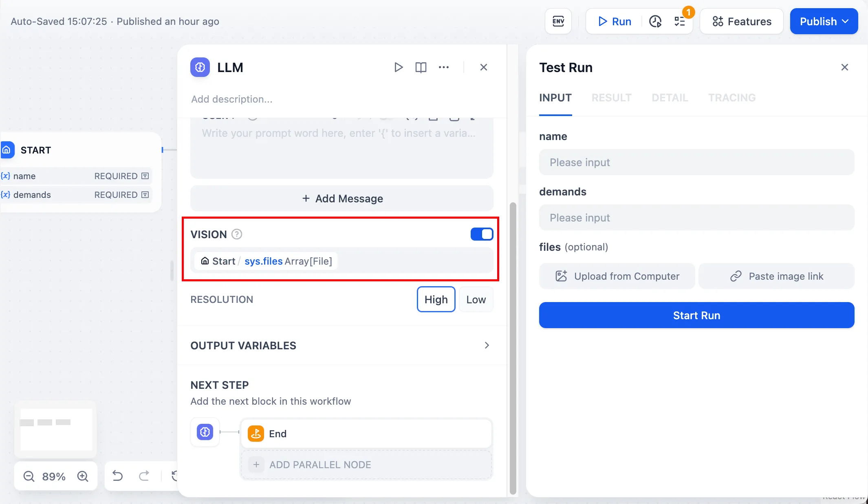
Task: Select Low resolution option
Action: (x=476, y=299)
